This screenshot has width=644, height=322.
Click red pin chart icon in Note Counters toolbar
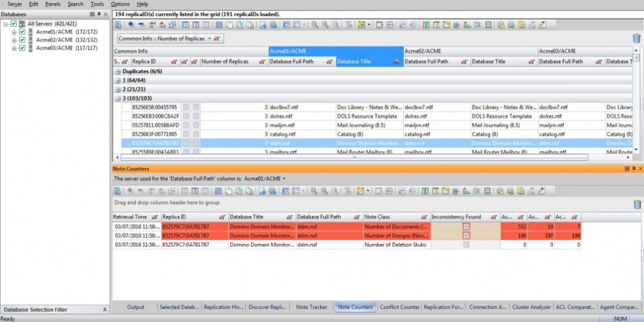(542, 190)
